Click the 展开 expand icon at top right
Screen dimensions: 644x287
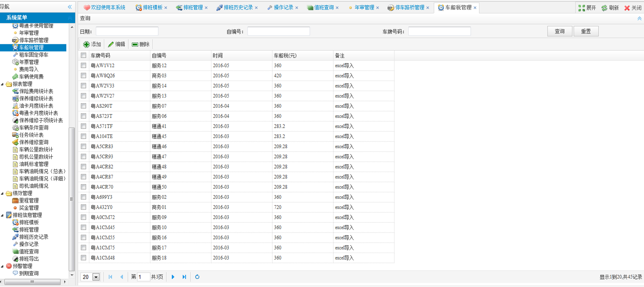(581, 8)
